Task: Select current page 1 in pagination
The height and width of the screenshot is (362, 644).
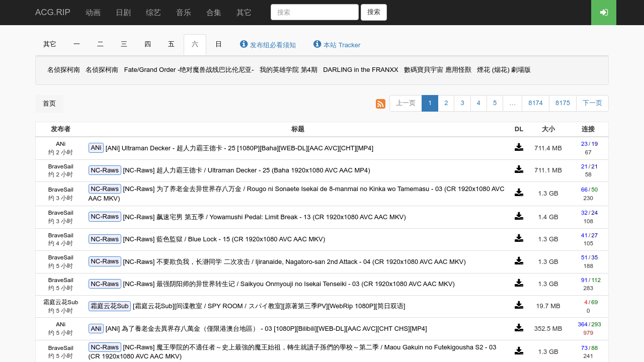Action: pyautogui.click(x=430, y=103)
